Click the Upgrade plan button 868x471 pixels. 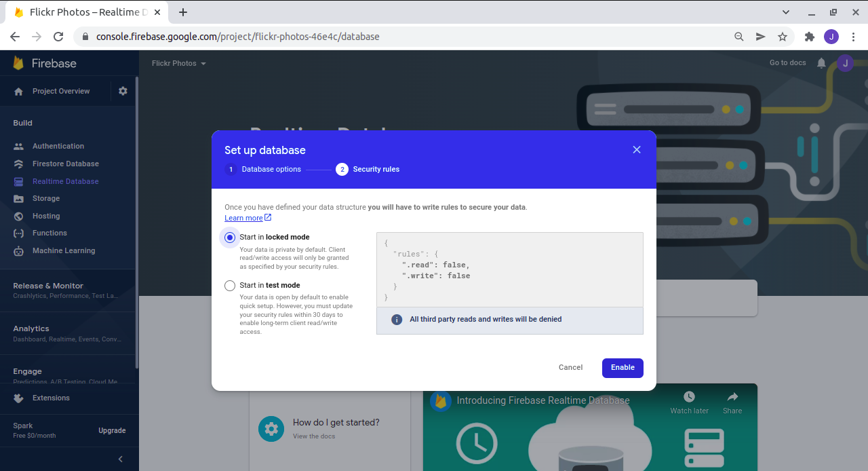[112, 431]
